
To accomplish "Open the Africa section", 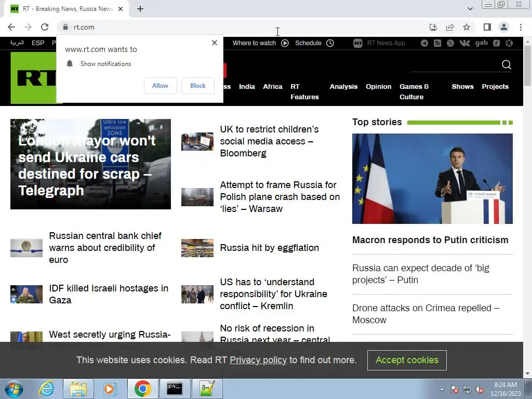I will (273, 87).
